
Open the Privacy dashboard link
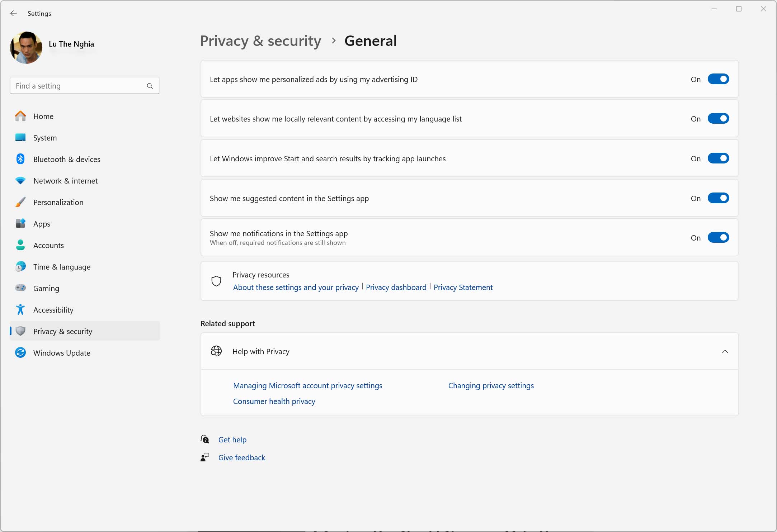[396, 288]
